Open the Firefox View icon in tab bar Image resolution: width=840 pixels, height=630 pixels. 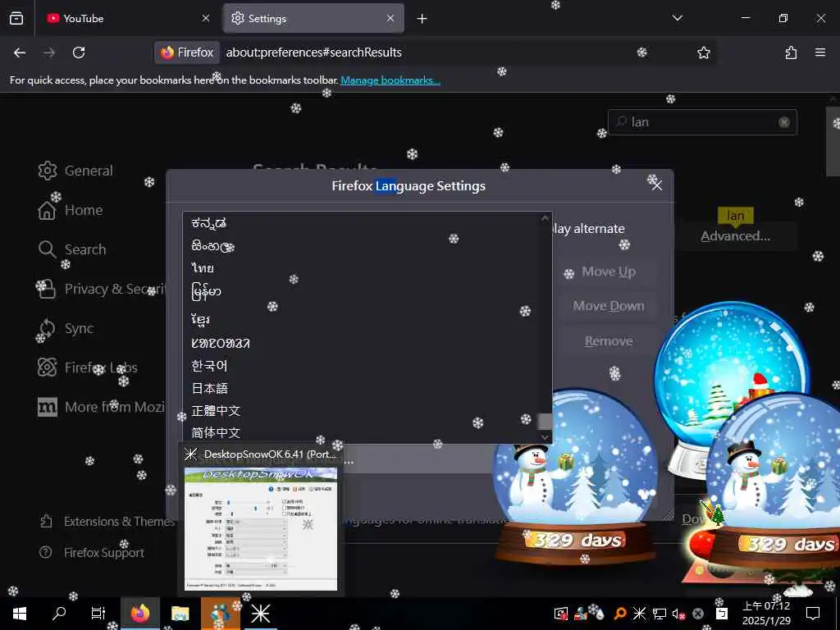coord(16,18)
